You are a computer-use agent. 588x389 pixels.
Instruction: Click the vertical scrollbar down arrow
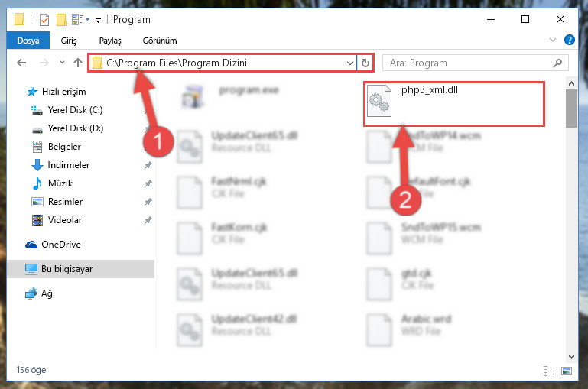(x=571, y=356)
